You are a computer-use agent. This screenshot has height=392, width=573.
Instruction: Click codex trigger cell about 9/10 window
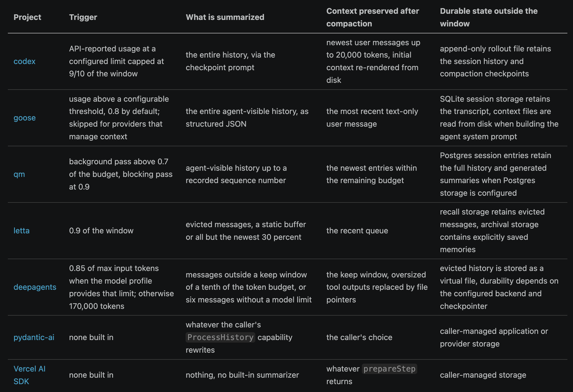116,61
